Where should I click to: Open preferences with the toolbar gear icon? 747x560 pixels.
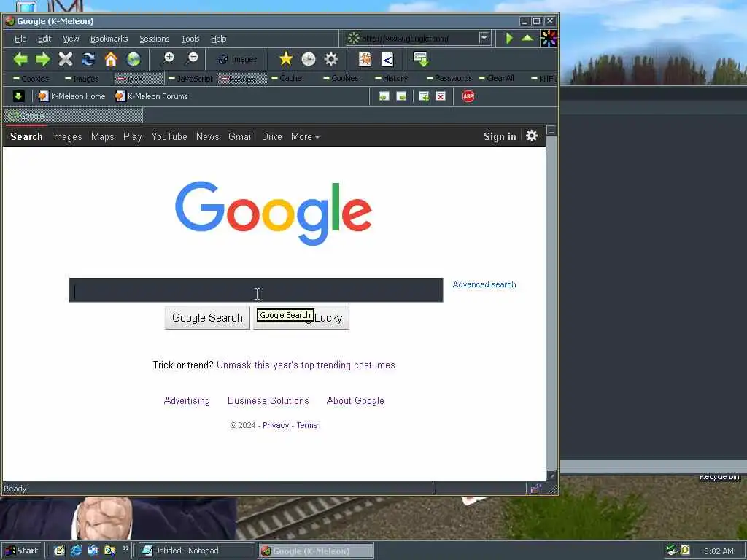(x=331, y=59)
